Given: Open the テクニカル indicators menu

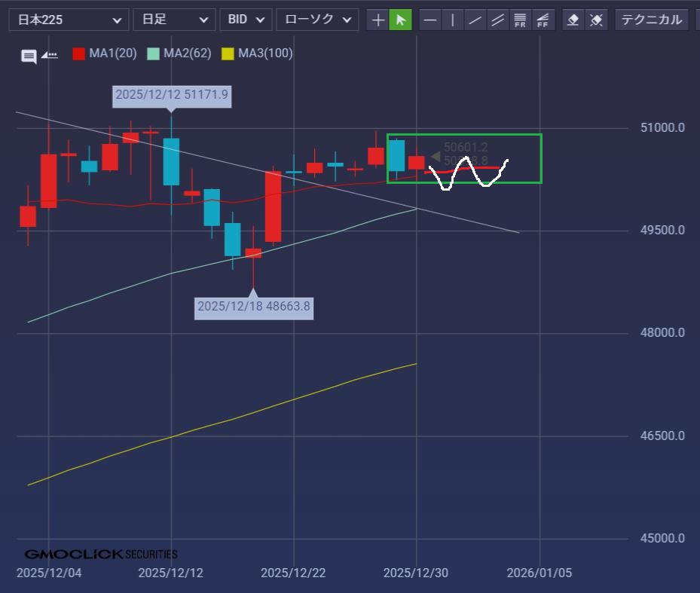Looking at the screenshot, I should point(651,20).
